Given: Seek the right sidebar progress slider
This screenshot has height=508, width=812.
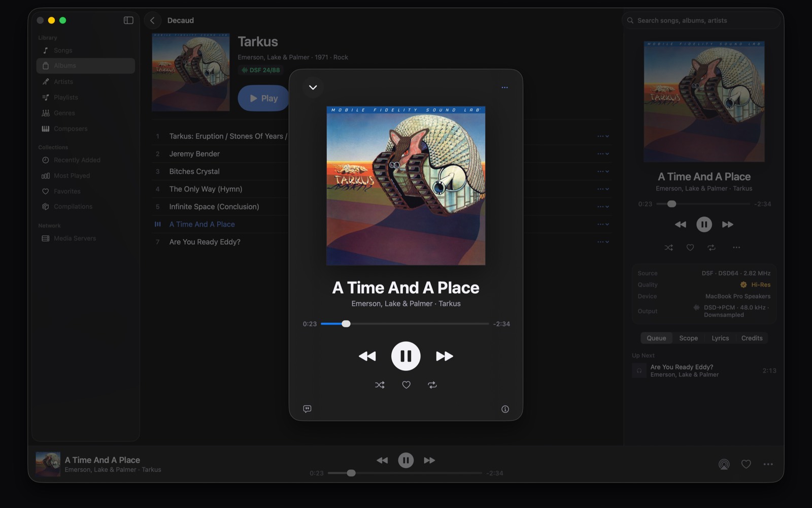Looking at the screenshot, I should pyautogui.click(x=703, y=204).
